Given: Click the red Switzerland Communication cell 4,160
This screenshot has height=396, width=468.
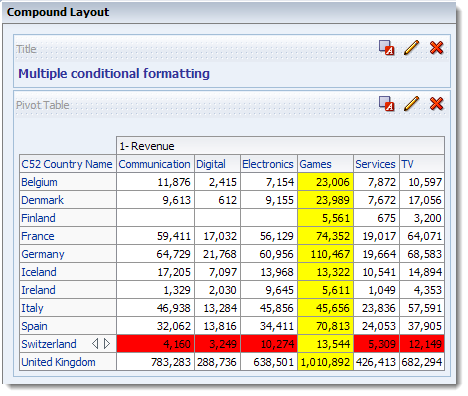Looking at the screenshot, I should [155, 344].
